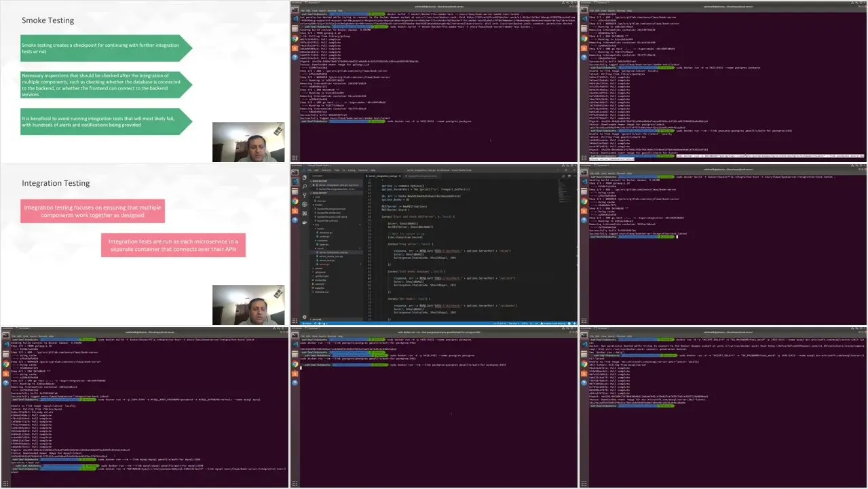Launch Terminal from the dock in VS Code frame
Viewport: 868px width, 489px height.
point(295,172)
